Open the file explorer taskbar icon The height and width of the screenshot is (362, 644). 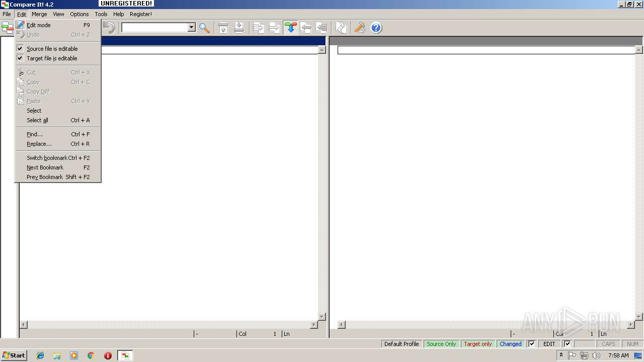tap(57, 355)
